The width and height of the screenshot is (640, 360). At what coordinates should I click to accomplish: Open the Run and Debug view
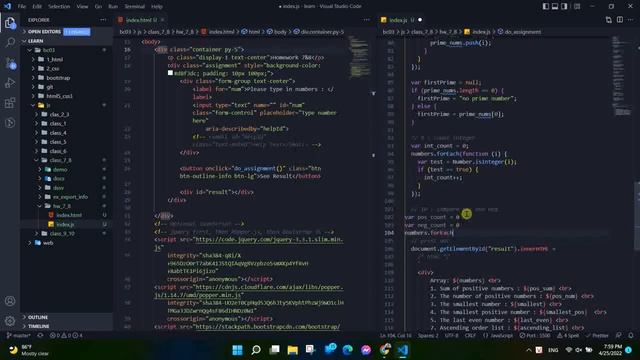click(x=10, y=83)
